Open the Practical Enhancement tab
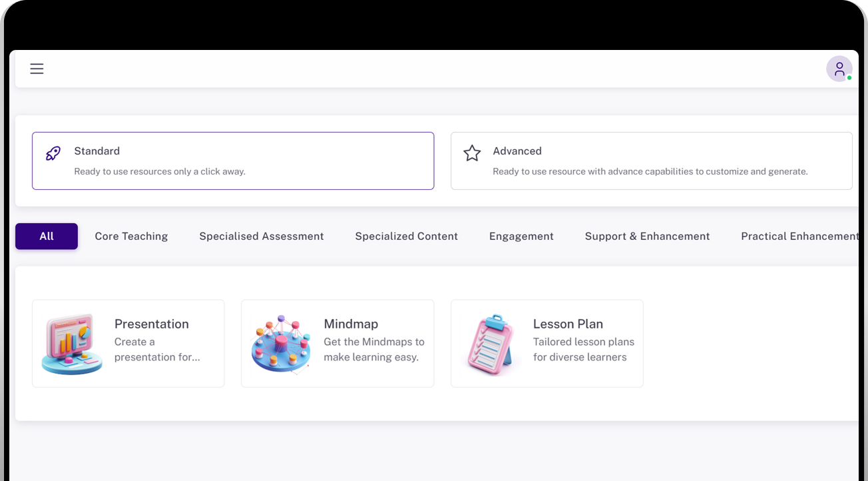Screen dimensions: 868x481 click(x=799, y=237)
